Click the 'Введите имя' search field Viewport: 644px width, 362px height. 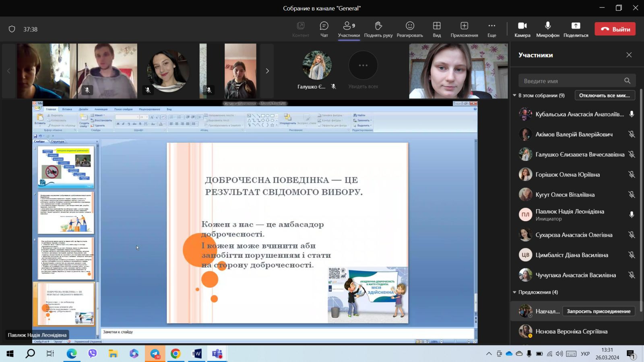(572, 81)
